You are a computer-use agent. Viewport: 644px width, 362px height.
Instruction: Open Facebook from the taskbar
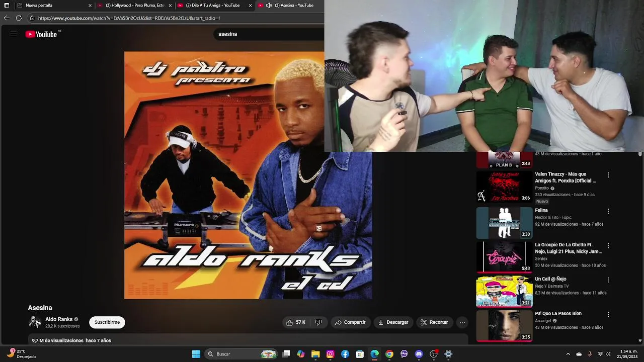345,354
